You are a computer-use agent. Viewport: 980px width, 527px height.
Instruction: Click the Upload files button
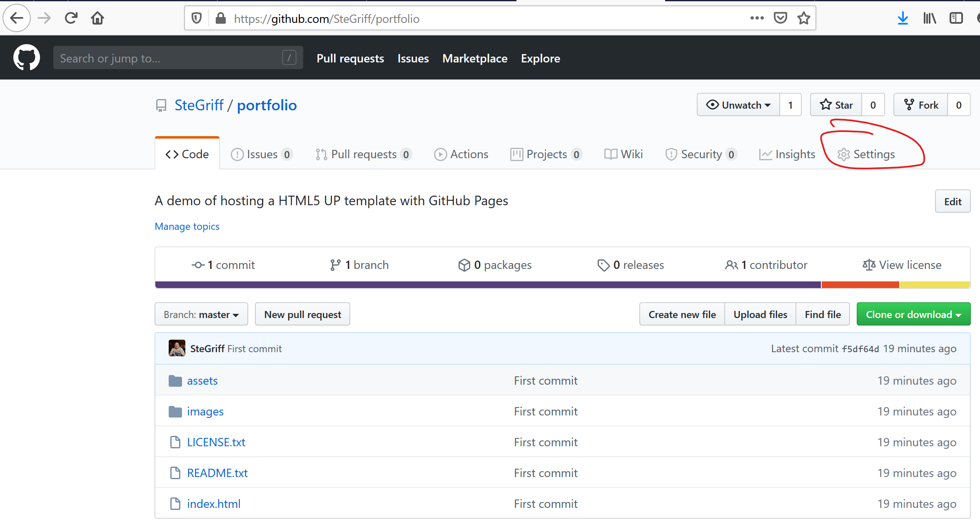pyautogui.click(x=760, y=314)
